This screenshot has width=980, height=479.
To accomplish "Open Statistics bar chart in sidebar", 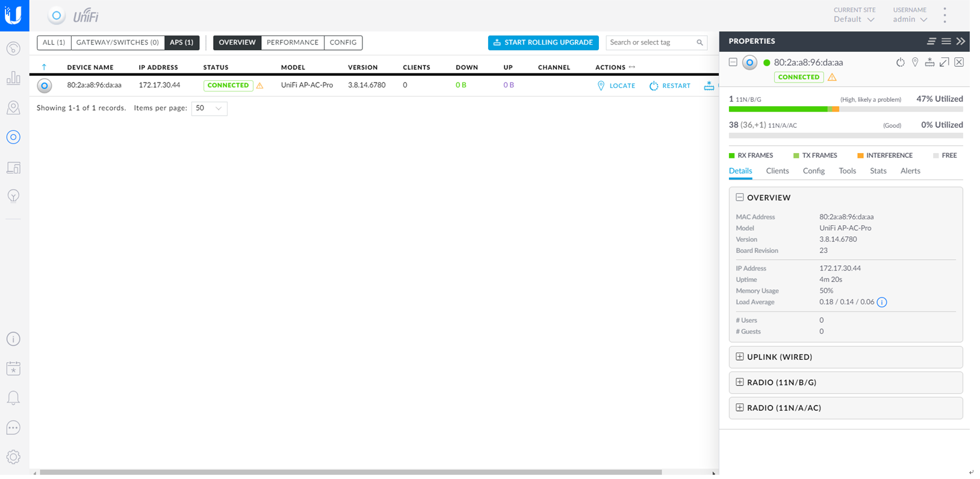I will click(13, 78).
